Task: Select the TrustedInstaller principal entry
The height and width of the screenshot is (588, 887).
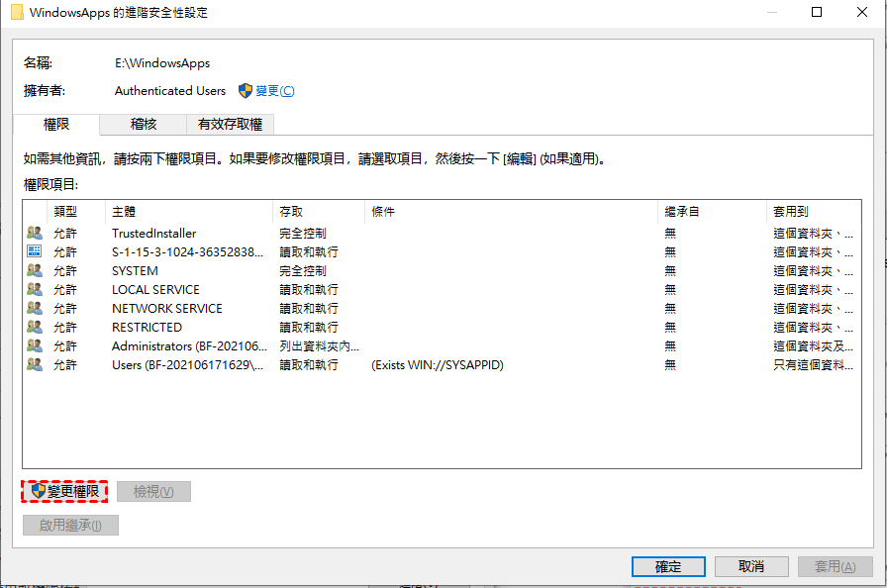Action: click(153, 233)
